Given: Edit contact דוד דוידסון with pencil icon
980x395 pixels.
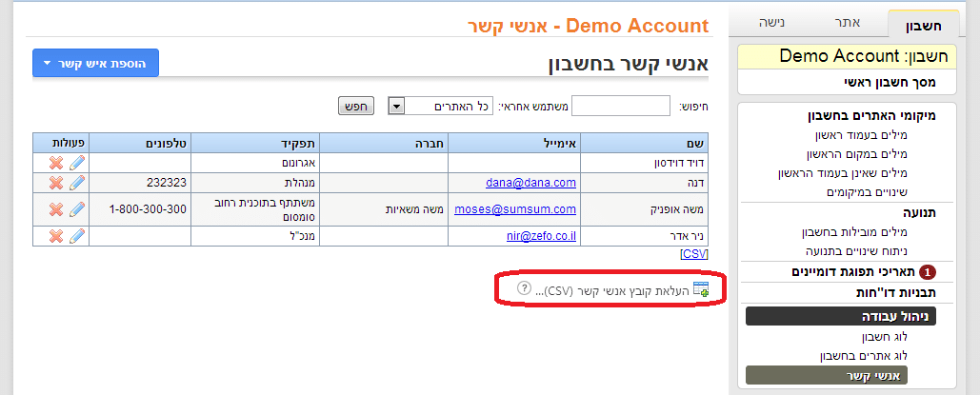Looking at the screenshot, I should click(76, 163).
